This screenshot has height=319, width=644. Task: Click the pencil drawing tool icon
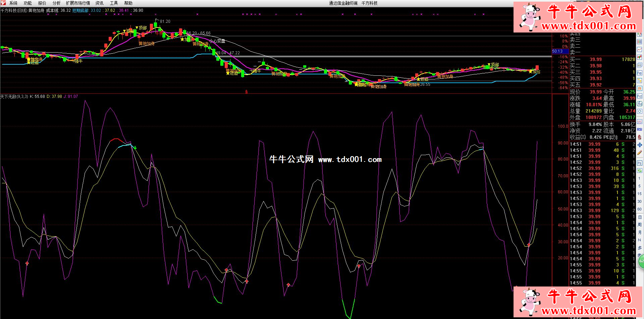coord(640,152)
